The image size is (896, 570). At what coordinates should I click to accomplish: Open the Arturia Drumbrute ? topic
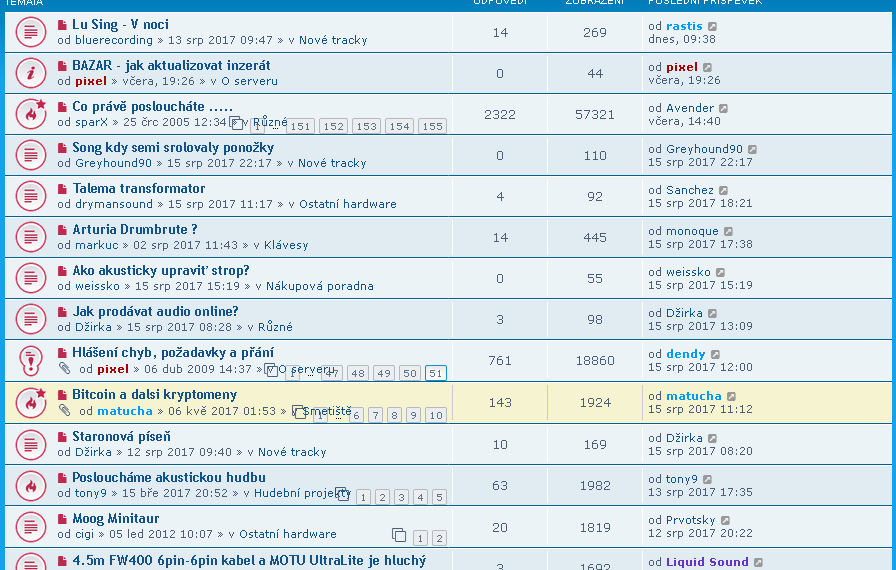pos(135,229)
